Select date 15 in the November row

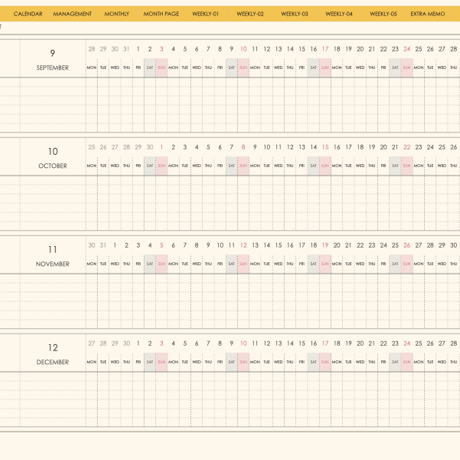pos(279,245)
